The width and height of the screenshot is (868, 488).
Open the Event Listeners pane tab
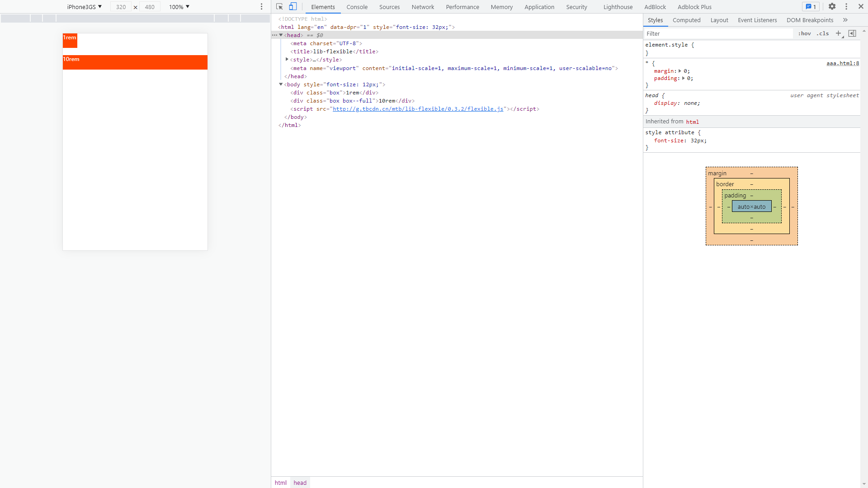pos(757,20)
